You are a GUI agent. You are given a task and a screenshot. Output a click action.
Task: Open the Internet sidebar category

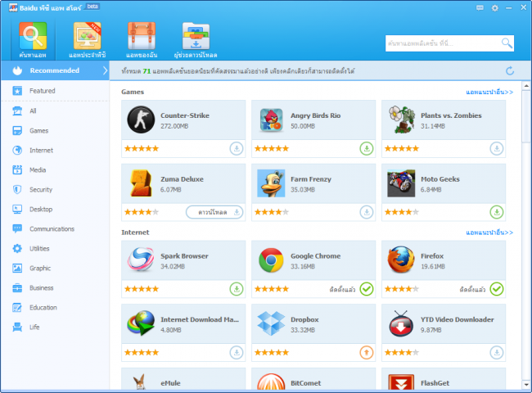pyautogui.click(x=55, y=151)
